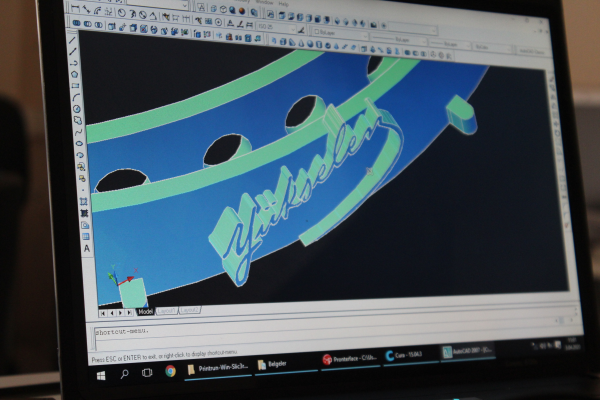The height and width of the screenshot is (400, 600).
Task: Select the Revision Cloud tool
Action: click(x=78, y=121)
